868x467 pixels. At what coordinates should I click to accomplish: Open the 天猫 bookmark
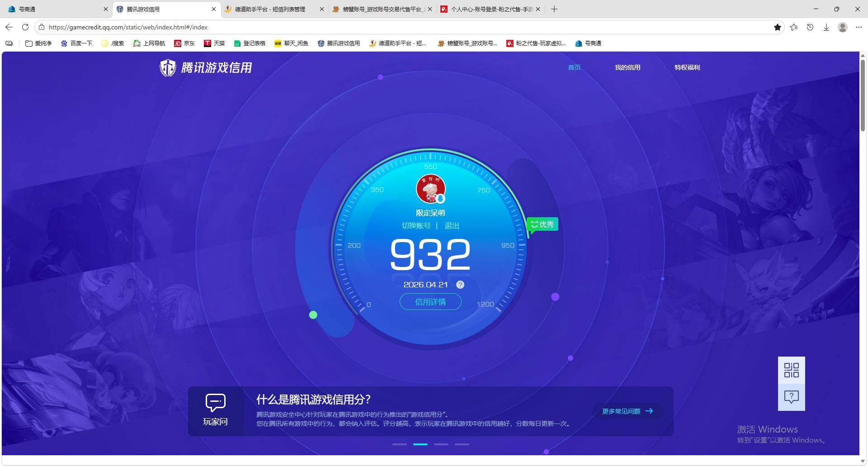214,43
